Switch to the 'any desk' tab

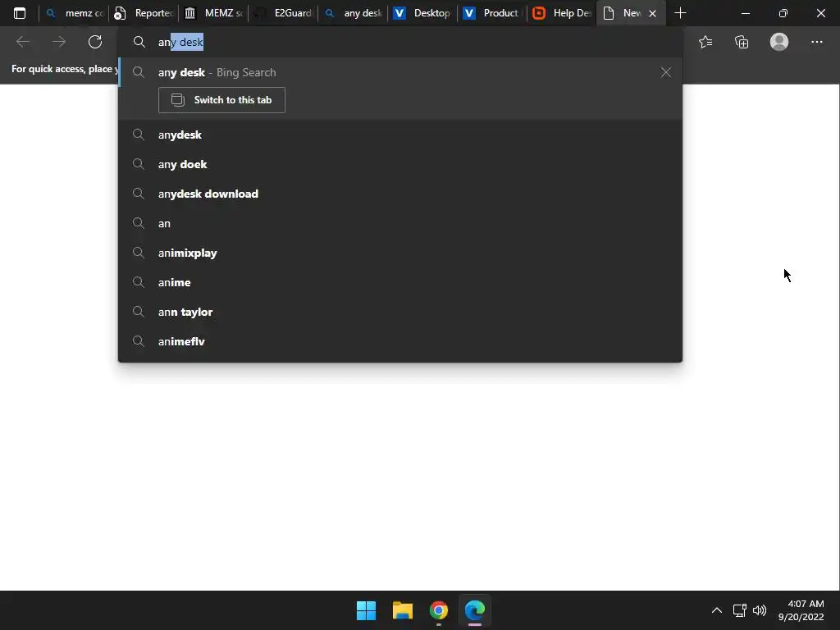(353, 13)
